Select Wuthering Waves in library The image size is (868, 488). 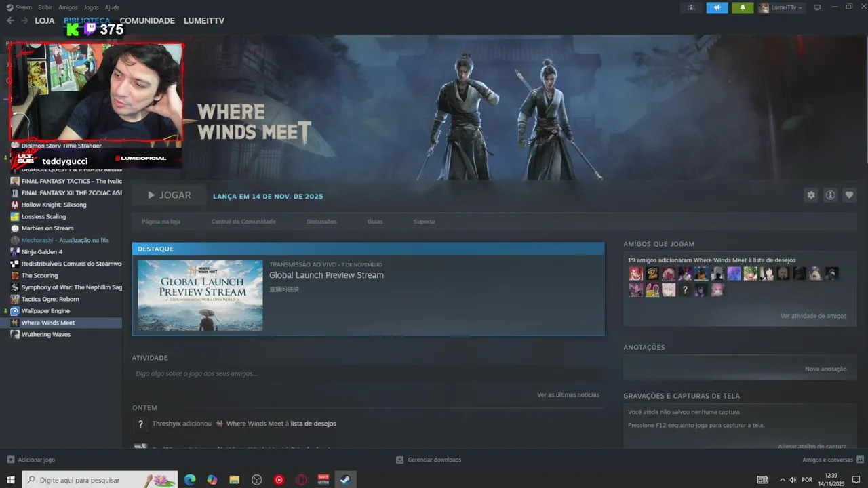coord(66,335)
